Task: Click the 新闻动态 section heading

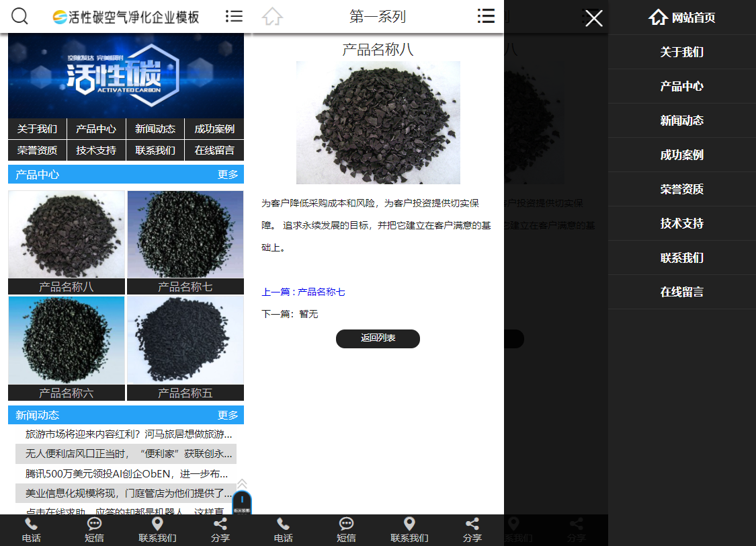Action: click(x=37, y=416)
